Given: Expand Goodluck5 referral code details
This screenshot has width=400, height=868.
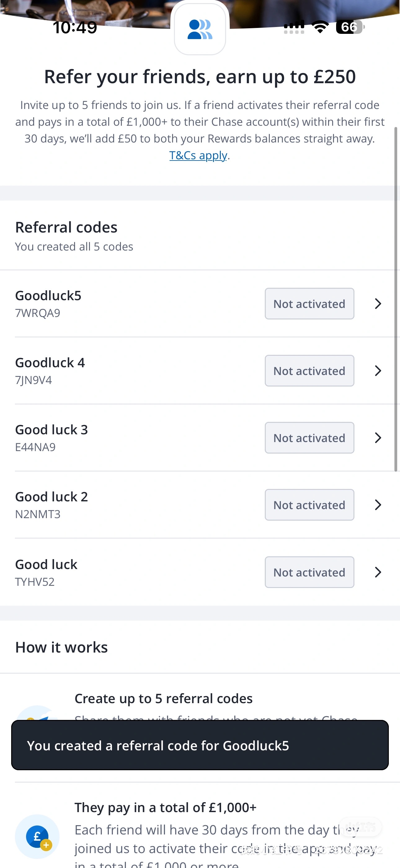Looking at the screenshot, I should (x=378, y=304).
